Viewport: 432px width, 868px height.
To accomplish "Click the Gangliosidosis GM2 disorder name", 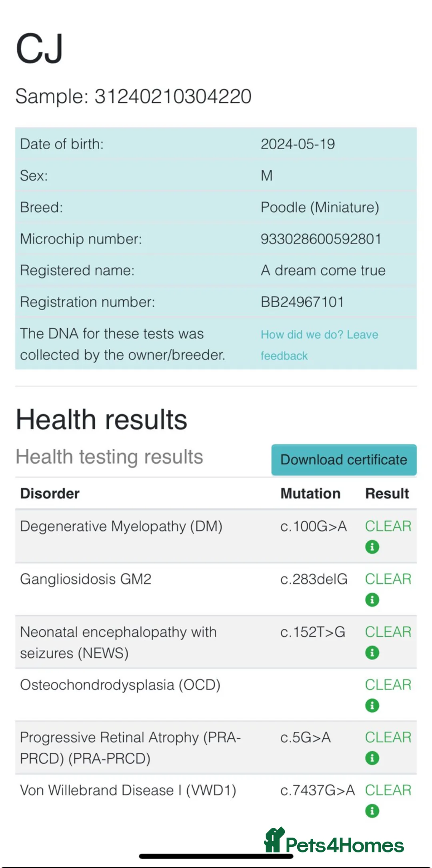I will pyautogui.click(x=86, y=579).
